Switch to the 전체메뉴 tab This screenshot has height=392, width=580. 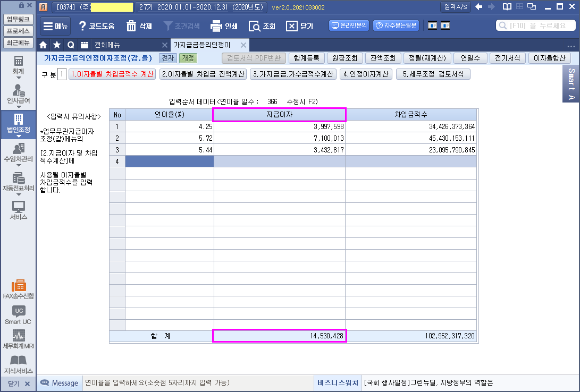click(107, 45)
